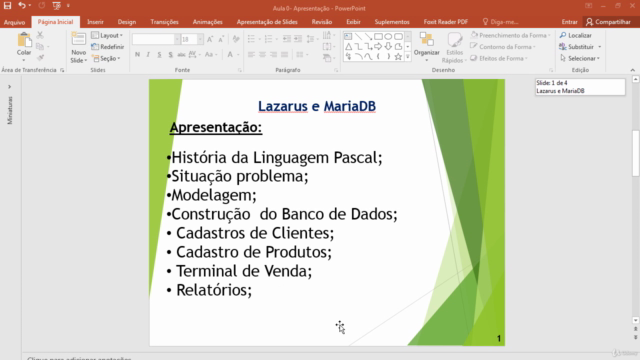This screenshot has height=360, width=640.
Task: Click the Substituir replace button
Action: coord(576,47)
